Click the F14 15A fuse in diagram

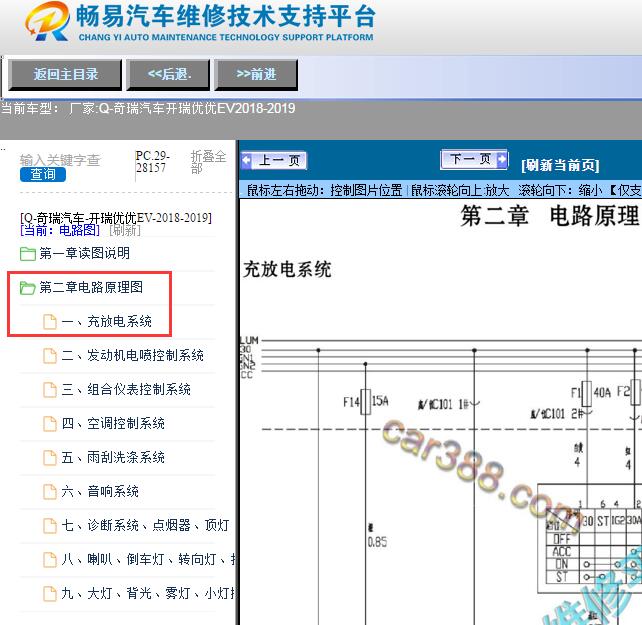click(366, 402)
